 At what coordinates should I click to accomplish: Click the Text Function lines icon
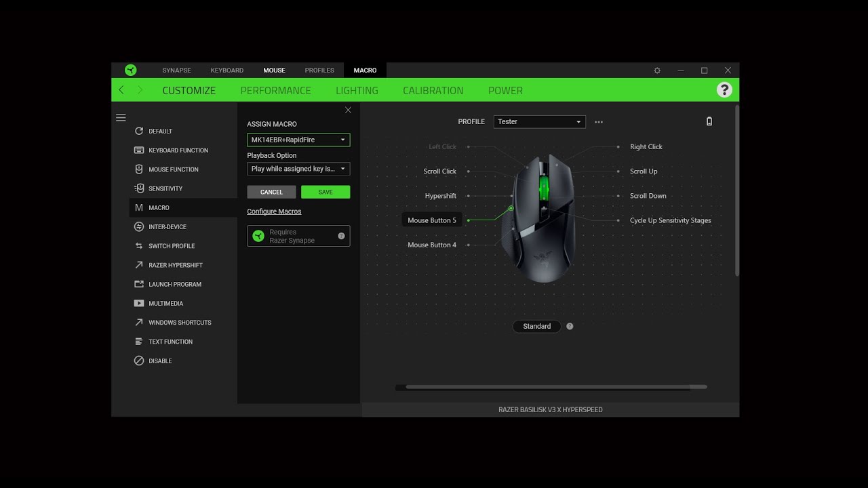click(x=139, y=342)
